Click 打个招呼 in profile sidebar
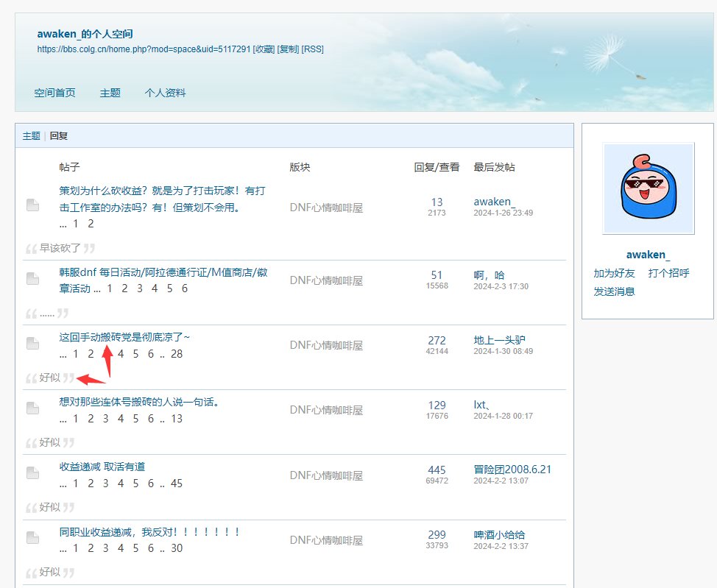 coord(668,273)
